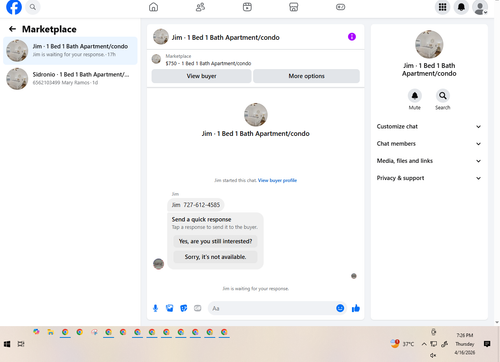The width and height of the screenshot is (500, 362).
Task: Expand Media, files and links section
Action: point(429,161)
